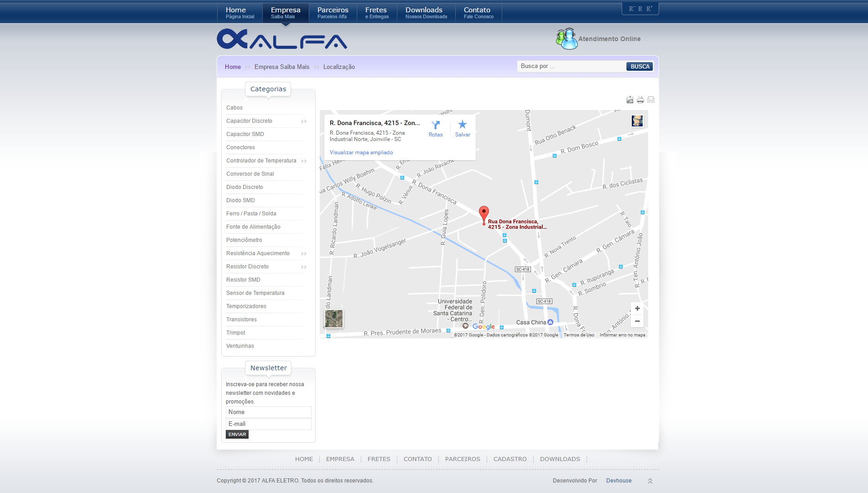Screen dimensions: 868x493
Task: Switch to satellite view thumbnail on map
Action: (x=334, y=319)
